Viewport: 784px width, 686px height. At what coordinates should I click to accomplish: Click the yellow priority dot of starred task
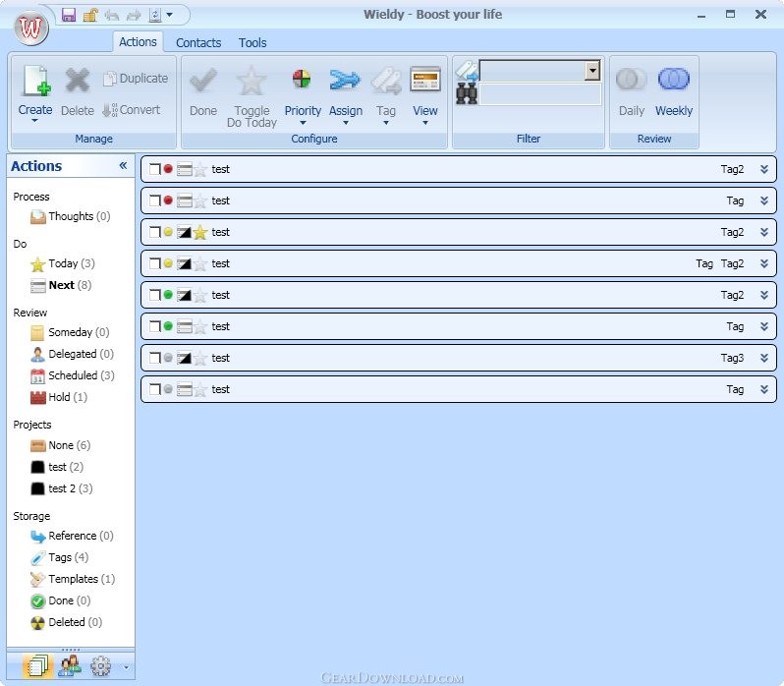coord(168,232)
